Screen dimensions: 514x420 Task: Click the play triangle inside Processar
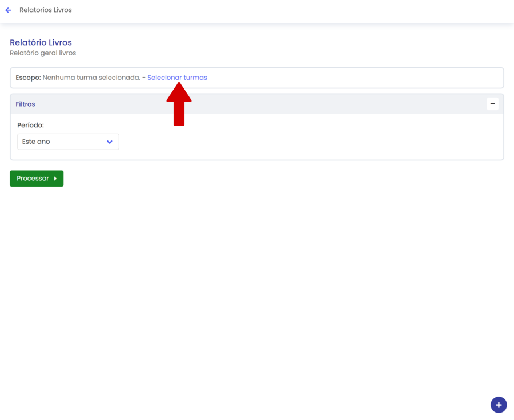(x=55, y=179)
